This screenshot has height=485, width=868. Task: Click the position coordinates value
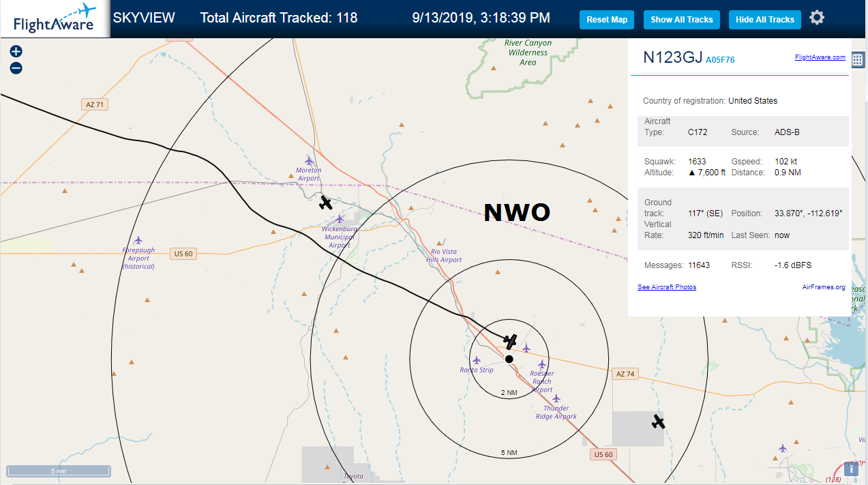[809, 214]
